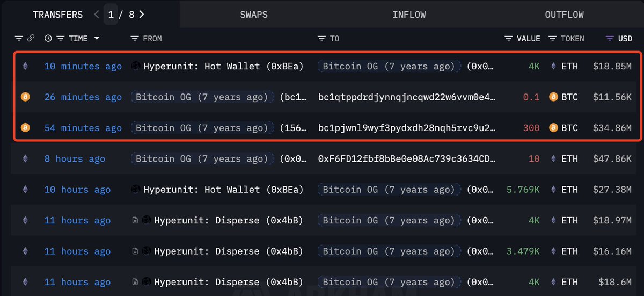The width and height of the screenshot is (644, 296).
Task: Open the TO column filter icon
Action: pyautogui.click(x=321, y=39)
